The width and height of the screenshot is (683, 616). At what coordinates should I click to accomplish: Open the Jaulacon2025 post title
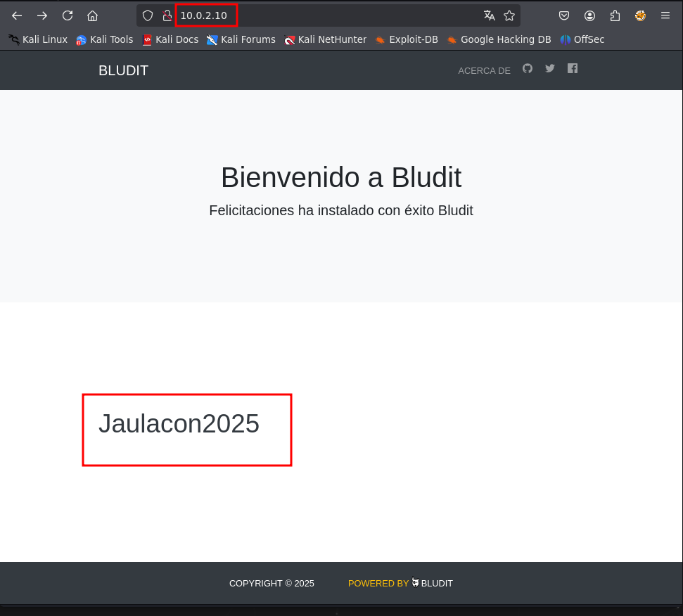click(179, 423)
